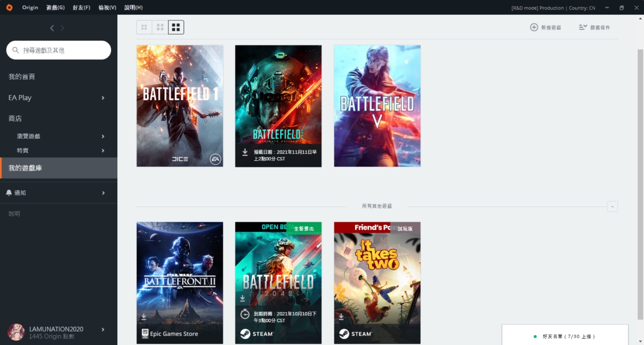This screenshot has height=345, width=644.
Task: Minimize the Origin window
Action: [607, 7]
